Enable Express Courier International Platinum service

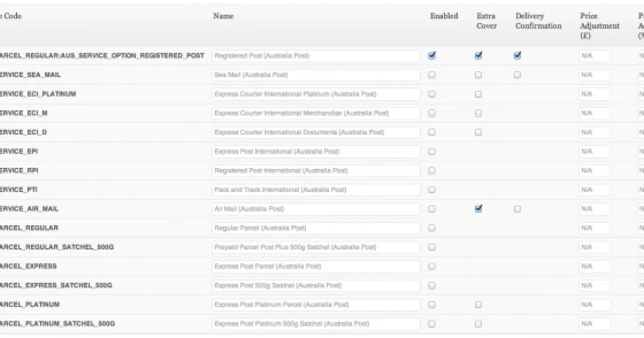432,94
